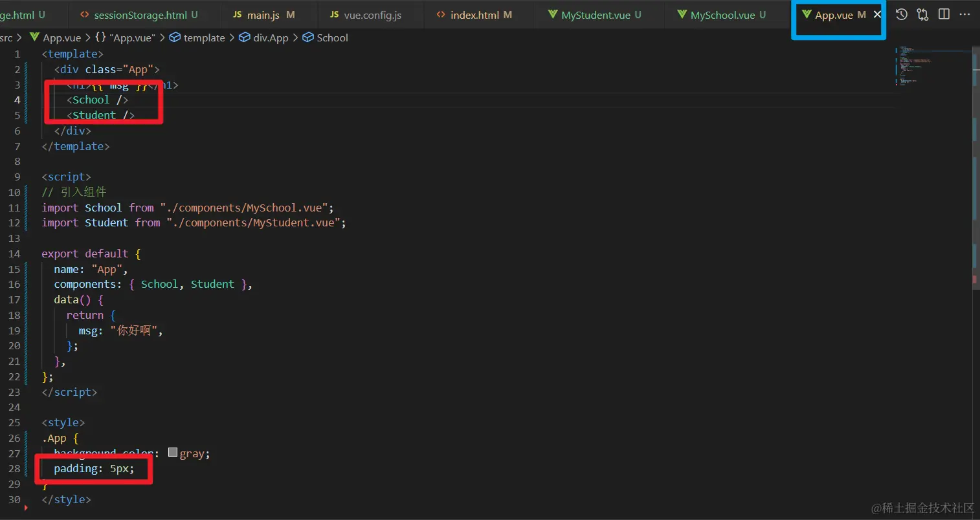This screenshot has width=980, height=520.
Task: Expand the School breadcrumb
Action: click(326, 38)
